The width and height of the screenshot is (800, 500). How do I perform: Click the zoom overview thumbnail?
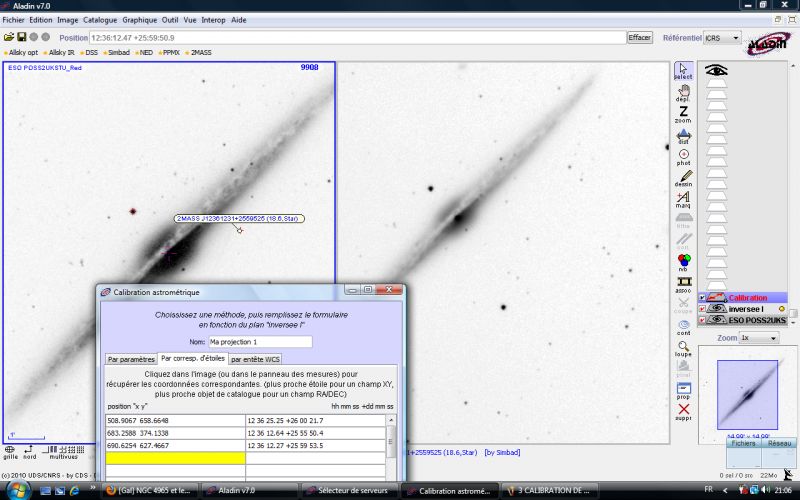747,395
